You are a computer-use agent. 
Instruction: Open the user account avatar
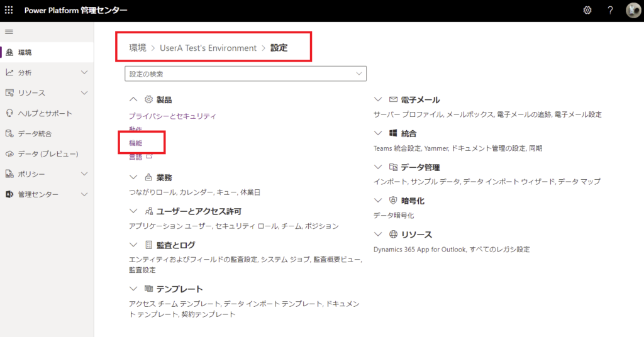tap(633, 10)
